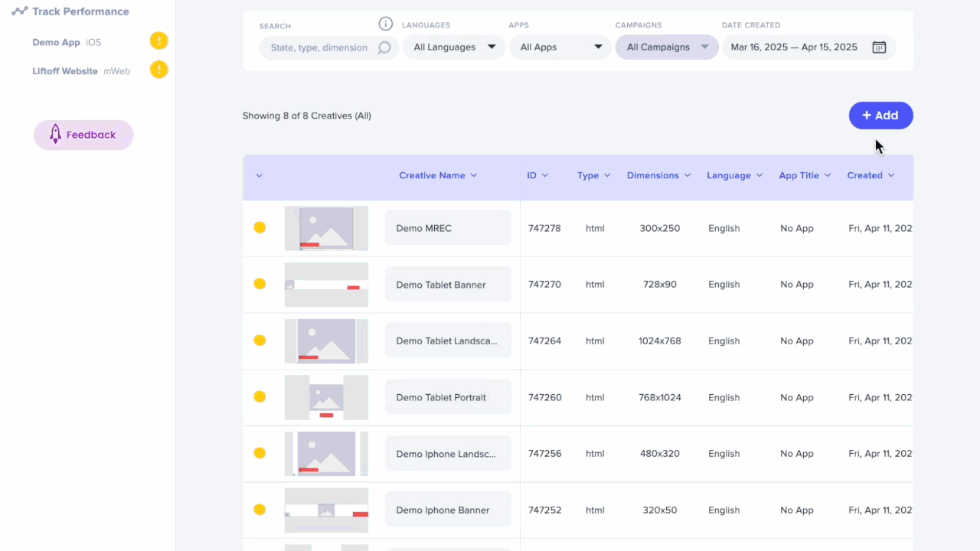The width and height of the screenshot is (980, 551).
Task: Click the Track Performance chart icon
Action: [20, 11]
